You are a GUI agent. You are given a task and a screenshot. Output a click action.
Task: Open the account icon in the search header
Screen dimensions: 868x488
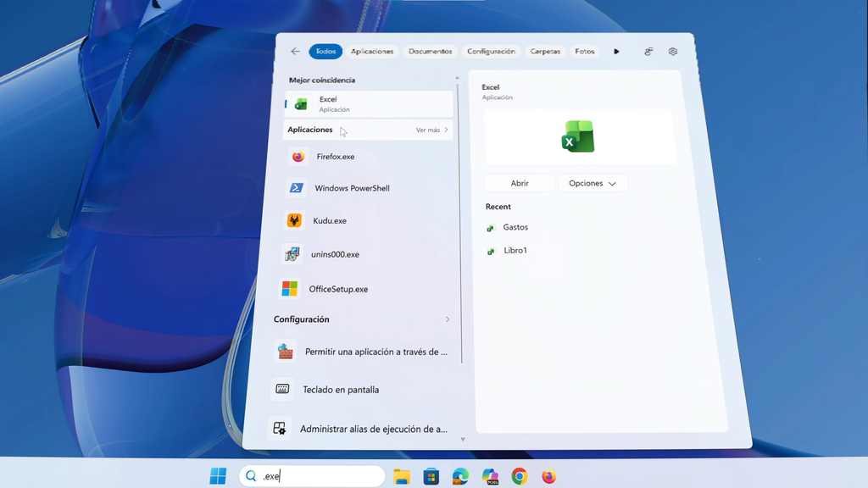pyautogui.click(x=648, y=52)
